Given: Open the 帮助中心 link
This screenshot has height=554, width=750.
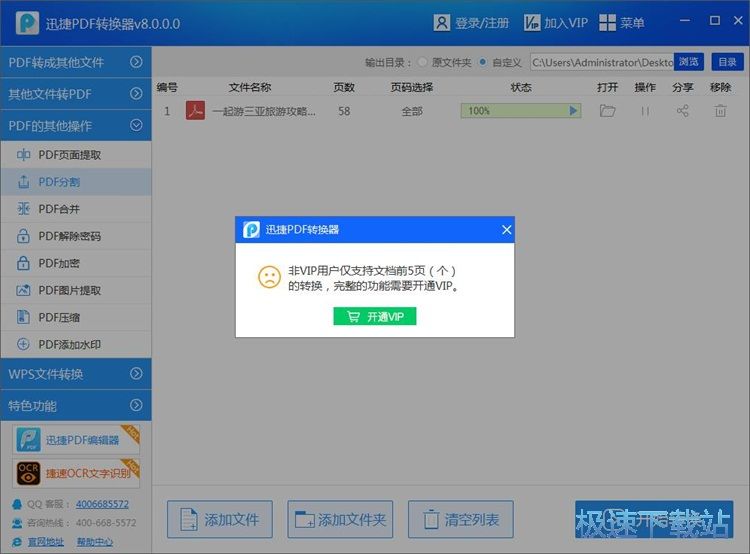Looking at the screenshot, I should click(95, 542).
